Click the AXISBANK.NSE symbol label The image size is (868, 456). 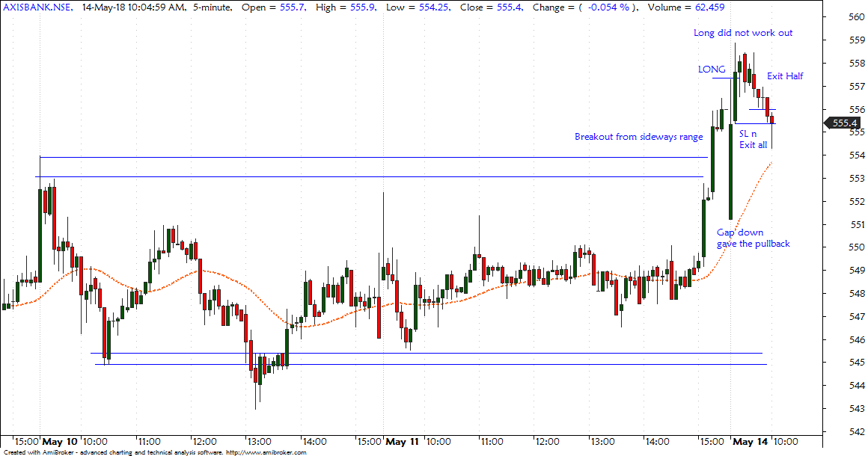(x=38, y=7)
